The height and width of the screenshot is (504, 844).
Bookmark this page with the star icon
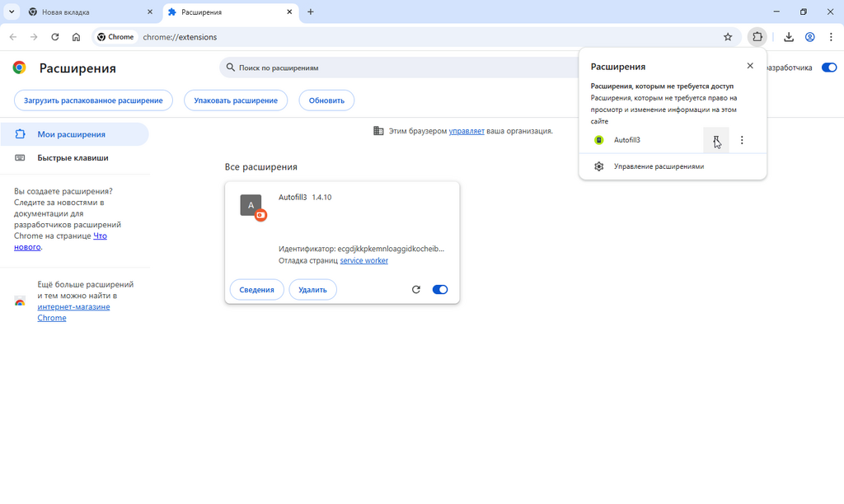click(728, 37)
